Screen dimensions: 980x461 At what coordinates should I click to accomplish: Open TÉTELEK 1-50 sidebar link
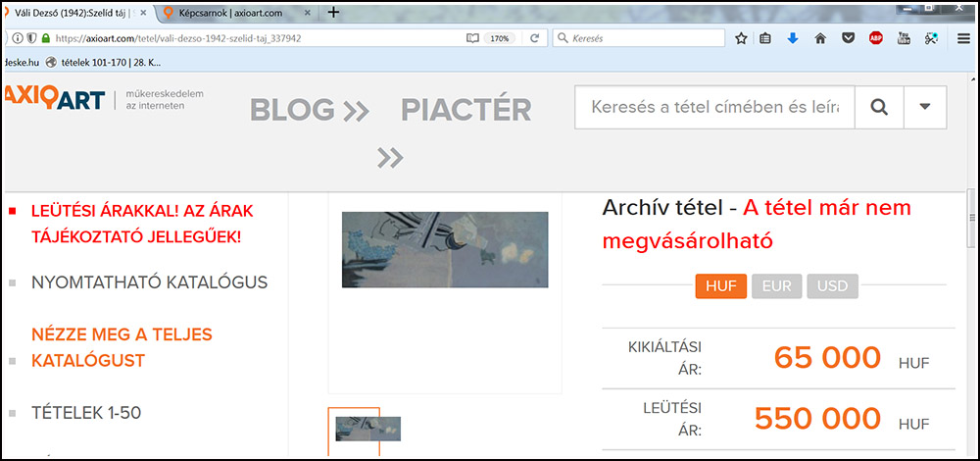coord(86,413)
